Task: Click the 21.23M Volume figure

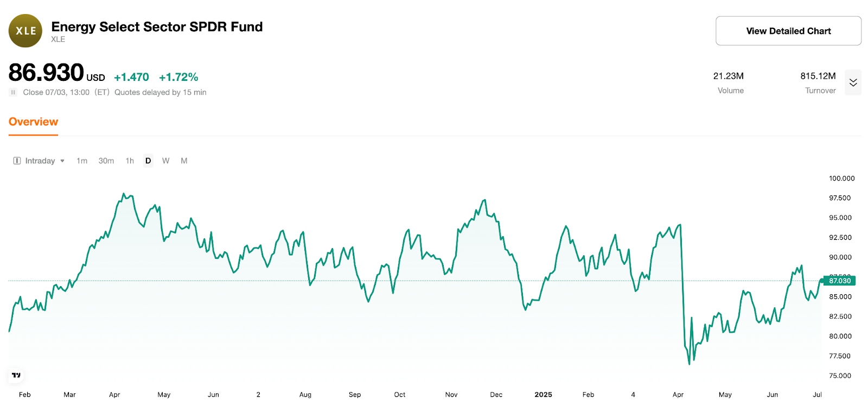Action: coord(729,76)
